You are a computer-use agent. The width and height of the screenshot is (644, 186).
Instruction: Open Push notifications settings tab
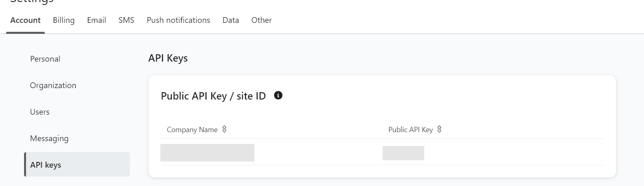point(178,20)
